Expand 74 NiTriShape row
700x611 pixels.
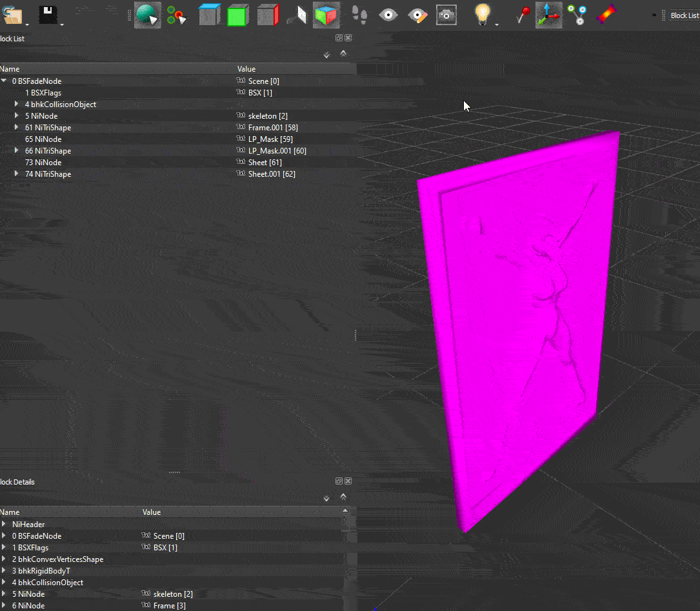(x=17, y=174)
